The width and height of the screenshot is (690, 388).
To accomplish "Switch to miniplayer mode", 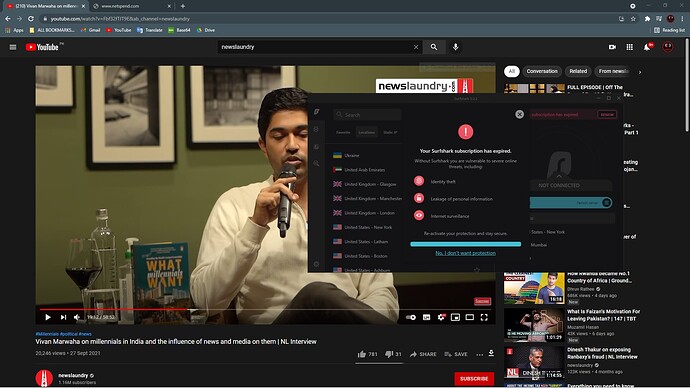I will pyautogui.click(x=455, y=317).
